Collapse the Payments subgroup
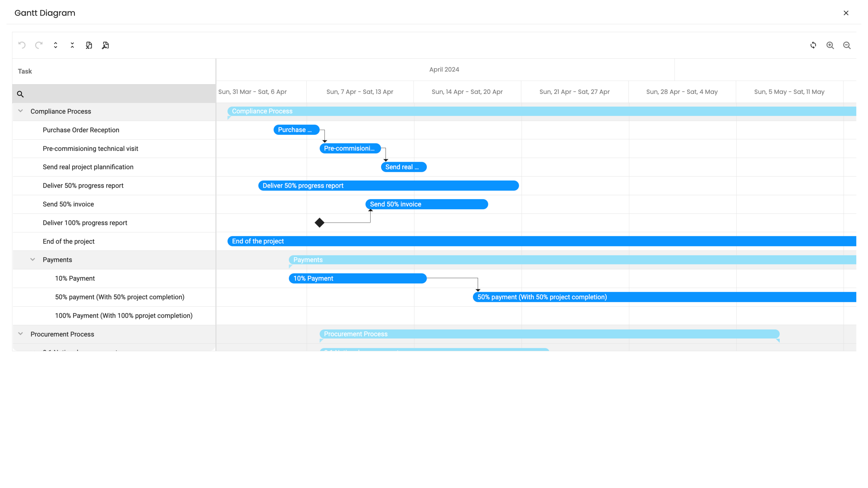The height and width of the screenshot is (488, 868). [x=33, y=259]
